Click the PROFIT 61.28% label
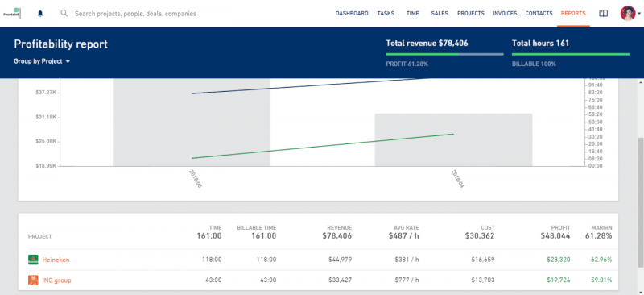The width and height of the screenshot is (644, 295). (407, 64)
